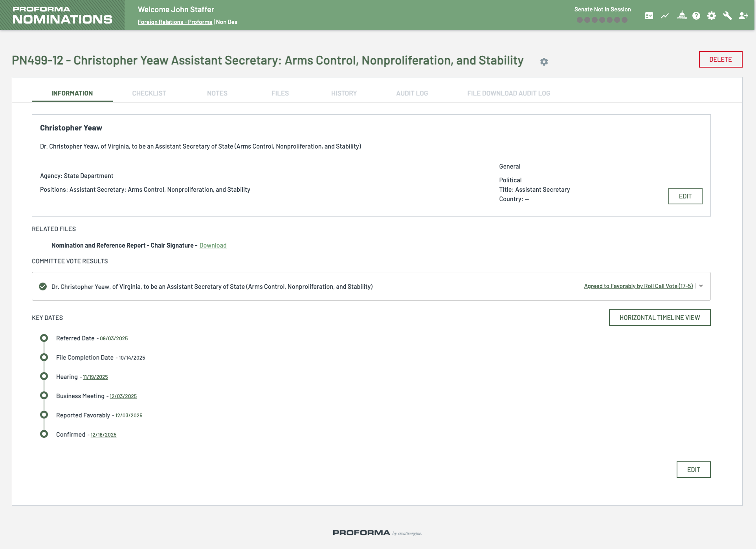Click Edit button in nominee info card
756x549 pixels.
(685, 196)
